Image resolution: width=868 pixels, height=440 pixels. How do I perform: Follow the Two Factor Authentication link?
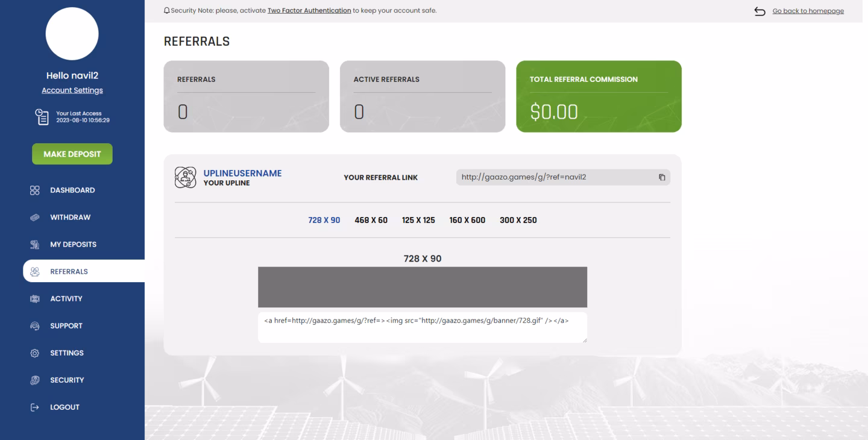(x=309, y=10)
